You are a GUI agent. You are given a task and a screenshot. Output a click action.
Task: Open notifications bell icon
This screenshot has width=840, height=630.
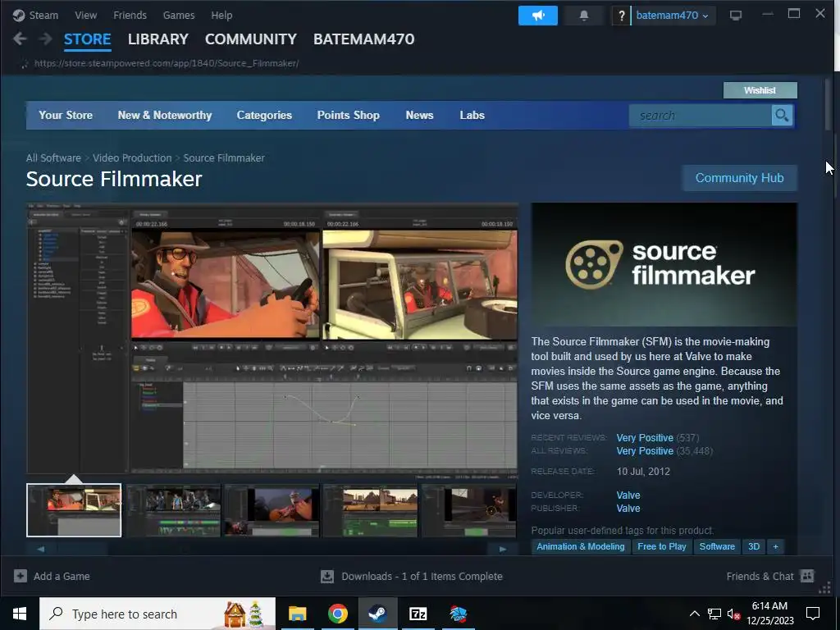click(584, 16)
